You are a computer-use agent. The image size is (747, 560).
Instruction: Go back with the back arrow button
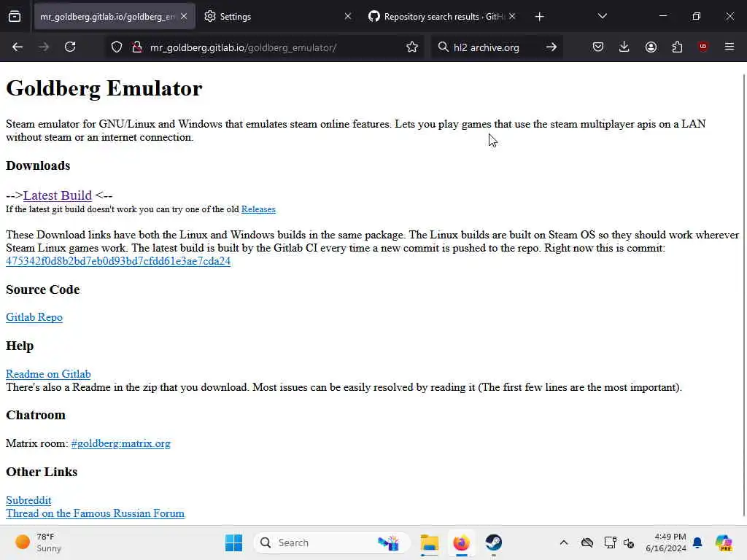(18, 47)
